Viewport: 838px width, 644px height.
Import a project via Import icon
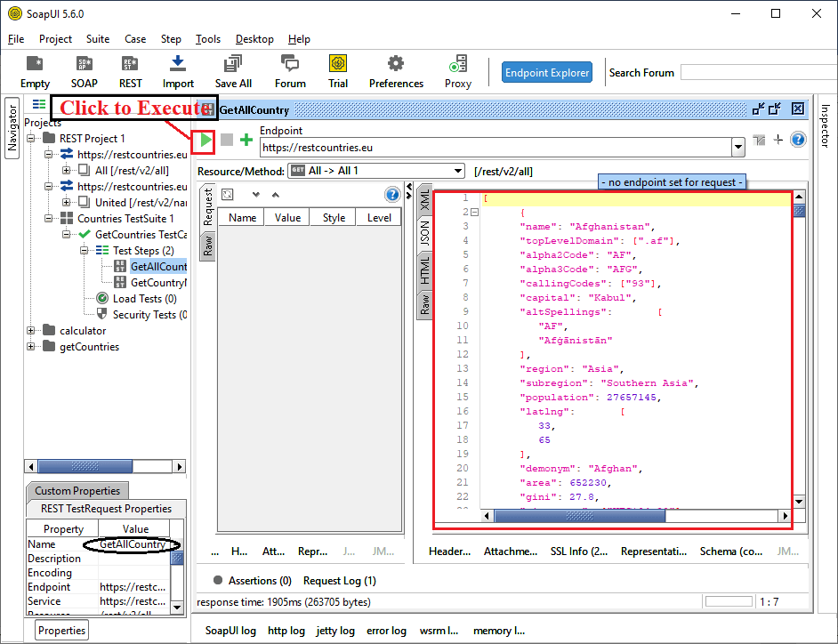pyautogui.click(x=178, y=72)
